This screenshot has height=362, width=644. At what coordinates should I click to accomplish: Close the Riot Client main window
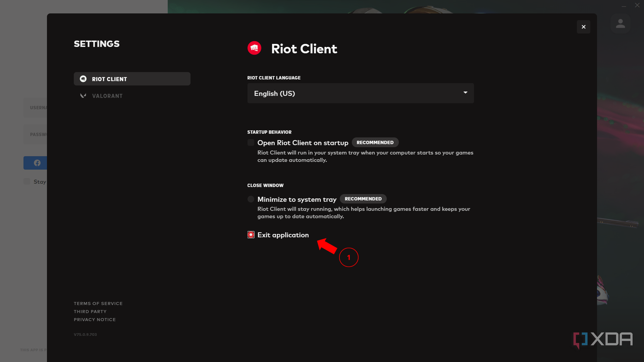click(637, 5)
